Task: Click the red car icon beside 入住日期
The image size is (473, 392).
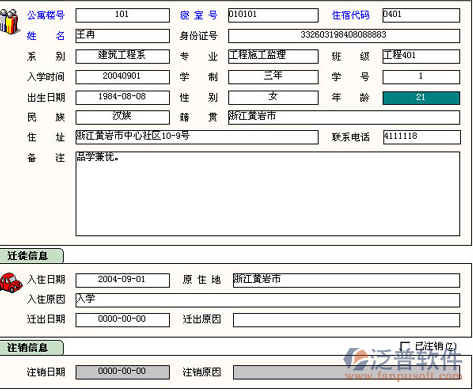Action: tap(11, 282)
